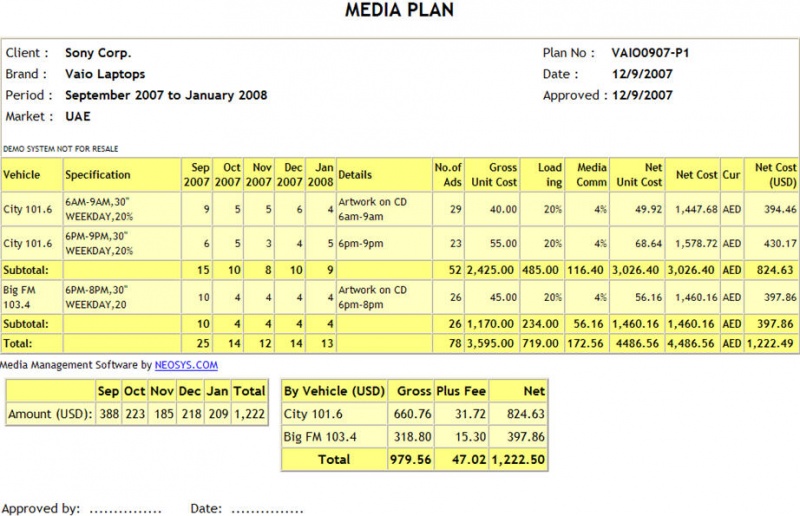This screenshot has height=516, width=800.
Task: Select the 6PM-9PM specification cell
Action: pos(98,243)
